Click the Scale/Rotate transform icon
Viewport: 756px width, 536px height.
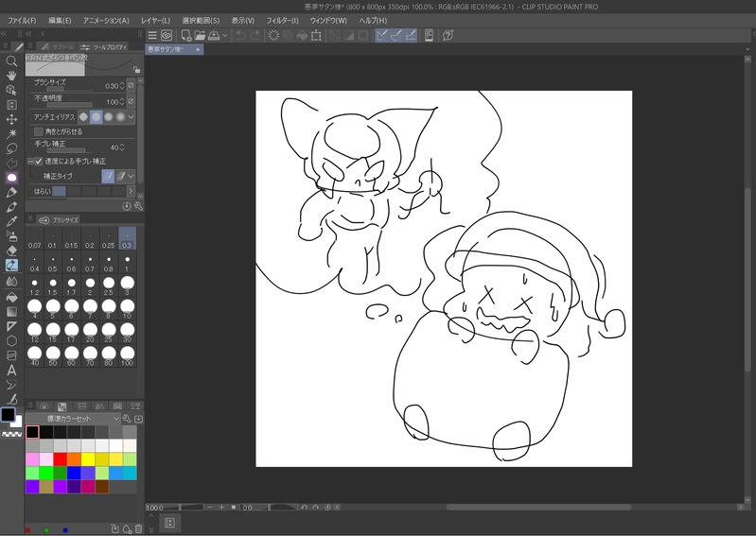pos(316,35)
